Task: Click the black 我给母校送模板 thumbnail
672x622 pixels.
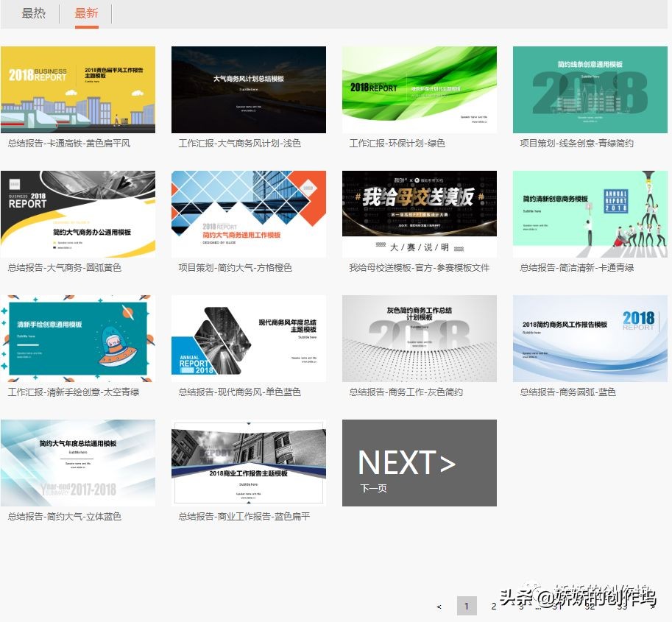Action: [419, 213]
